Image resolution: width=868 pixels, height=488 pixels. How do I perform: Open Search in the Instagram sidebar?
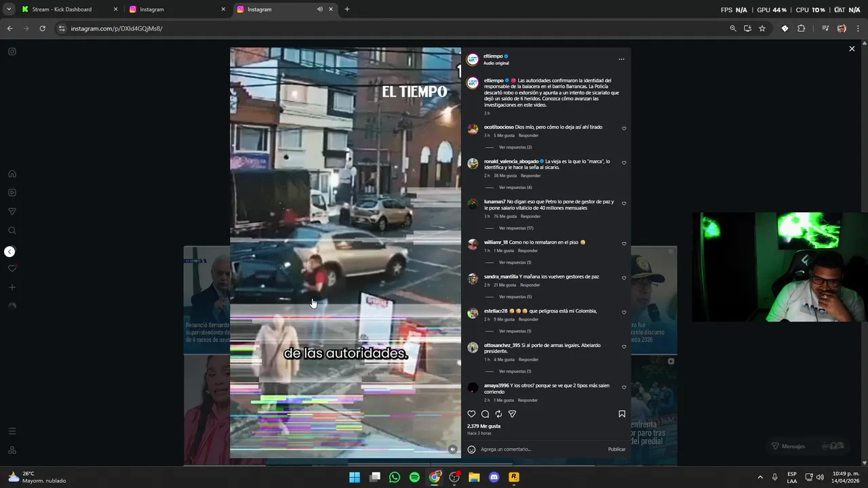tap(12, 230)
